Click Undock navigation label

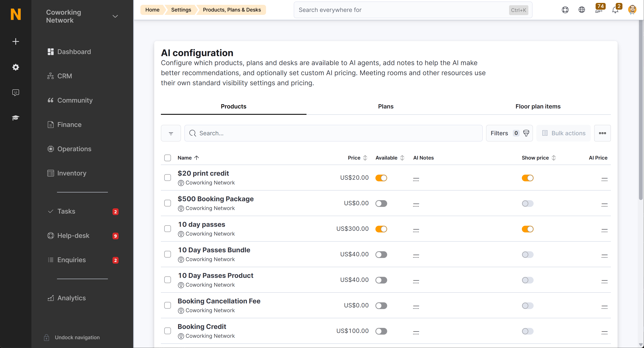point(77,337)
